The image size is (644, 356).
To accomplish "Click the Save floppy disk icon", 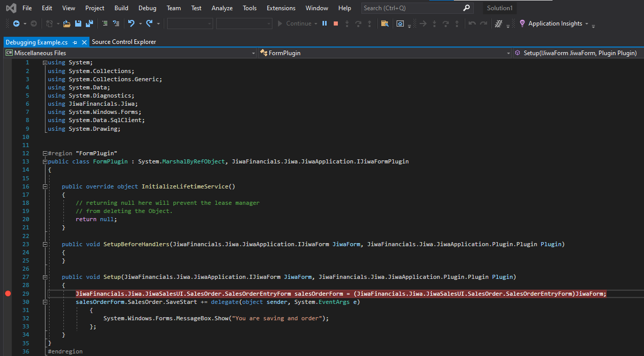I will pos(78,23).
